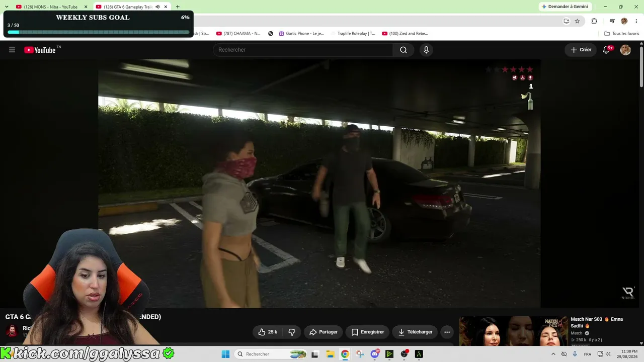Start voice search with the microphone icon
The width and height of the screenshot is (644, 362).
tap(426, 50)
